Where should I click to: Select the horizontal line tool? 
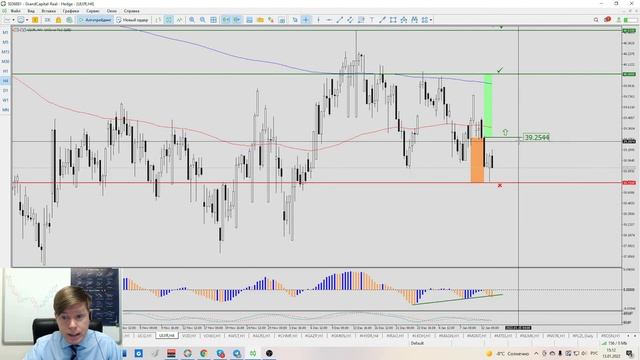tap(329, 20)
